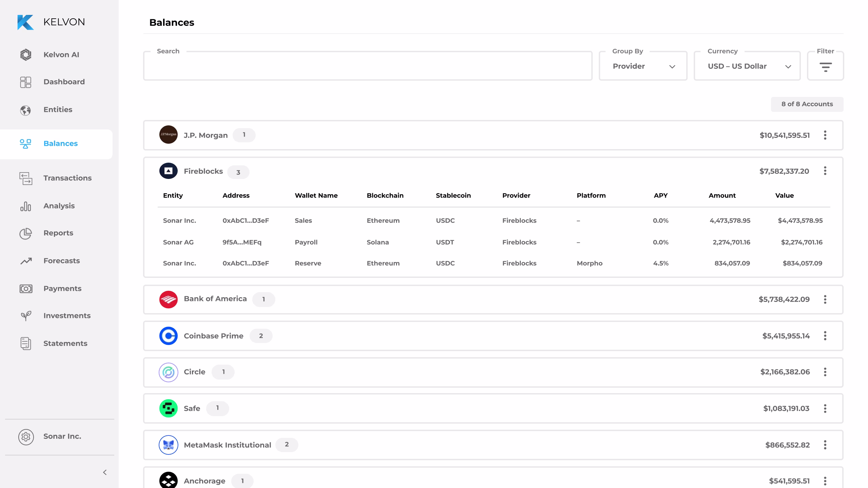The width and height of the screenshot is (868, 488).
Task: Sort by the Wallet Name column header
Action: click(316, 196)
